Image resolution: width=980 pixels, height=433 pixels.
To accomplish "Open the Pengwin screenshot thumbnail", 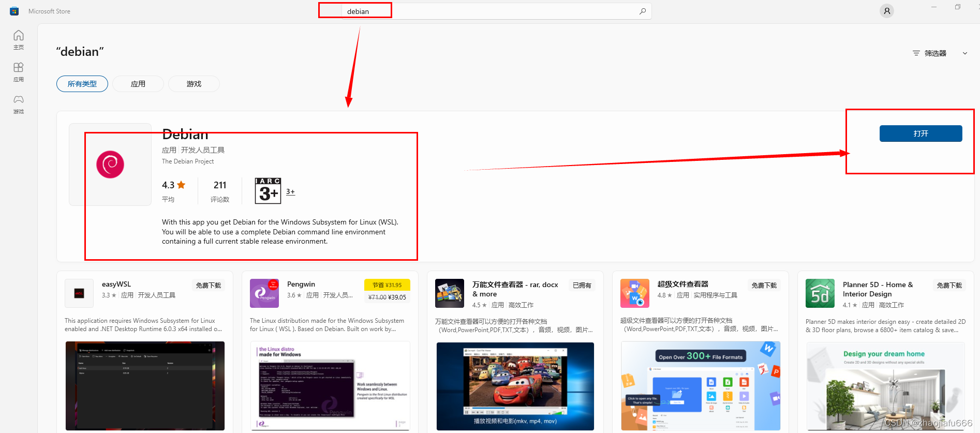I will (331, 386).
